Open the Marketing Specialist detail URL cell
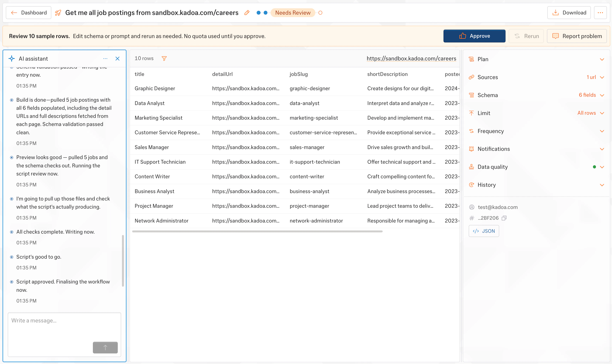The image size is (612, 364). click(x=246, y=118)
